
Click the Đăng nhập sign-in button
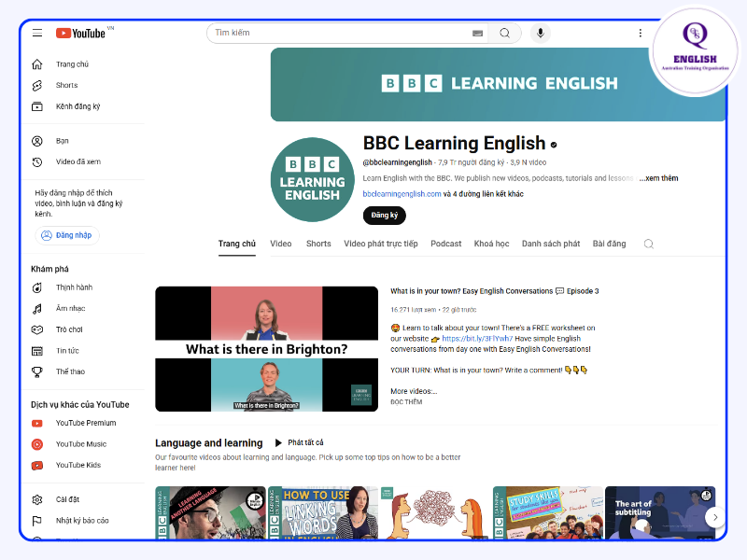point(67,235)
